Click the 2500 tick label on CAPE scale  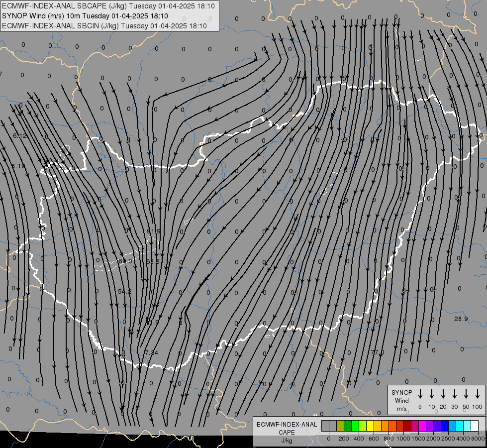[x=448, y=439]
